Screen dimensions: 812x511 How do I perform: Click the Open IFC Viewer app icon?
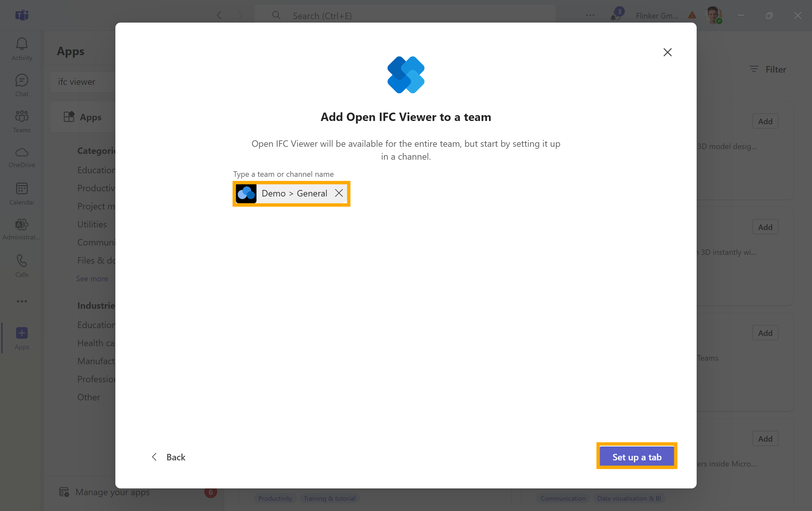click(x=405, y=75)
